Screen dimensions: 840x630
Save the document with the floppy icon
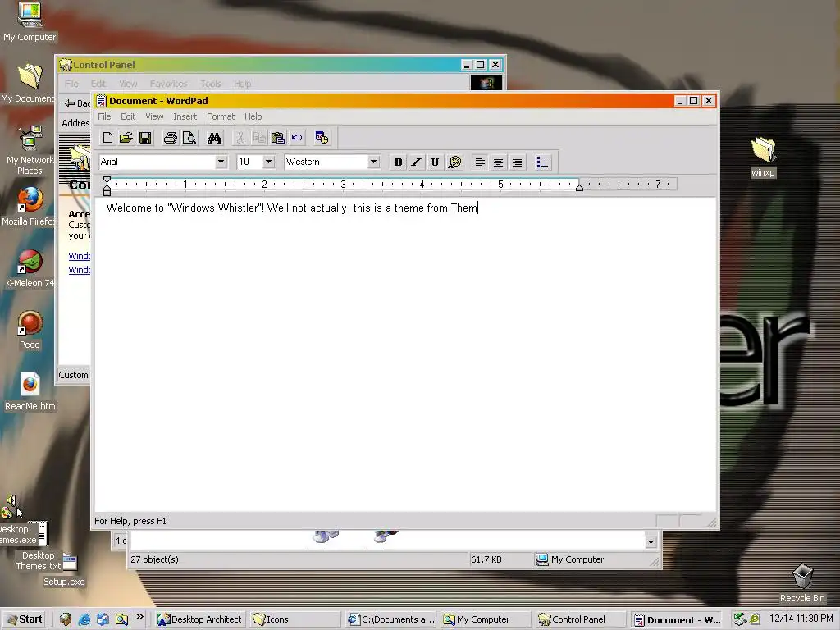point(145,138)
